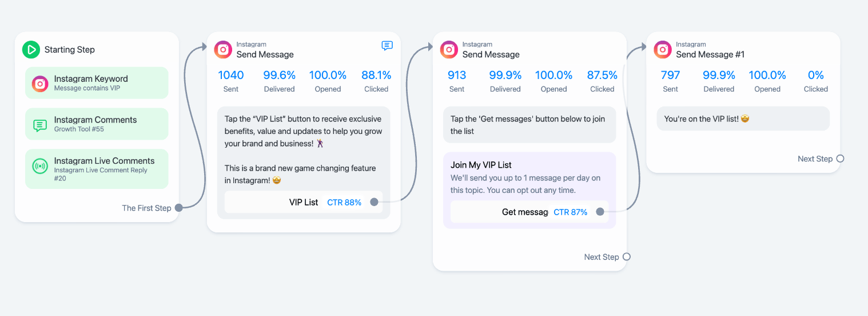The width and height of the screenshot is (868, 316).
Task: Click empty Next Step connector on second message
Action: tap(627, 257)
